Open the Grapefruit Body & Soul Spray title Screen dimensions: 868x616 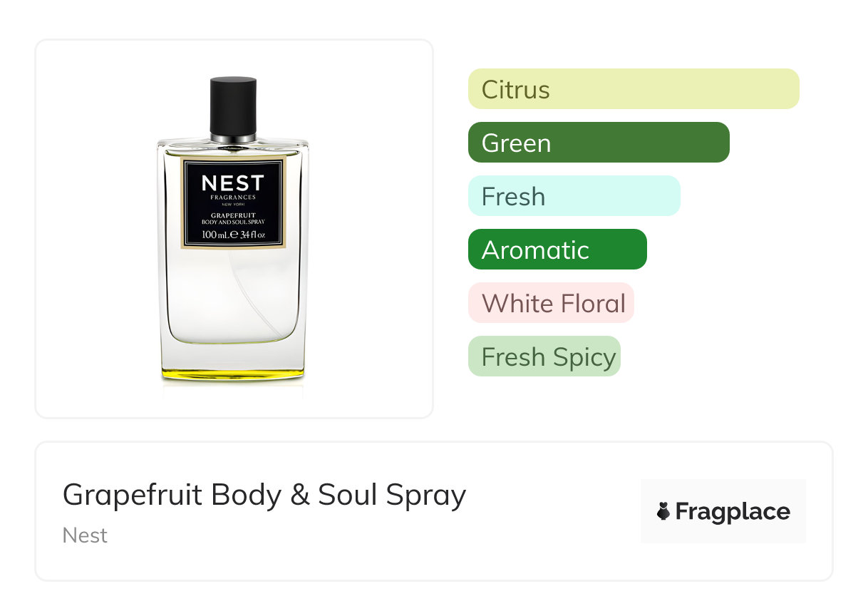coord(264,495)
